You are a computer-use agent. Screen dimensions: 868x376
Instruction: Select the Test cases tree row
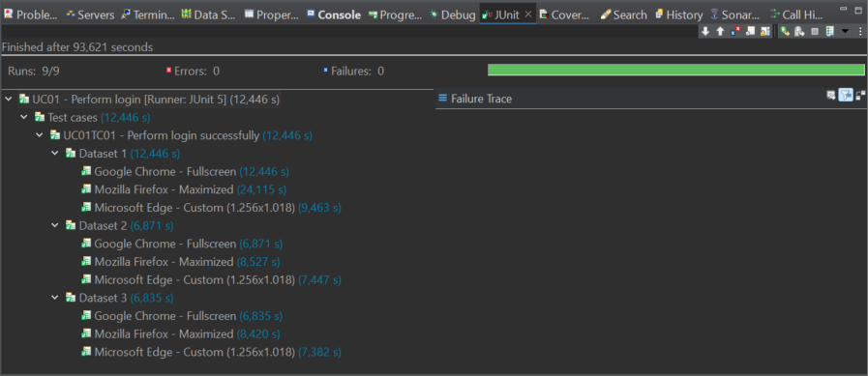(x=92, y=118)
